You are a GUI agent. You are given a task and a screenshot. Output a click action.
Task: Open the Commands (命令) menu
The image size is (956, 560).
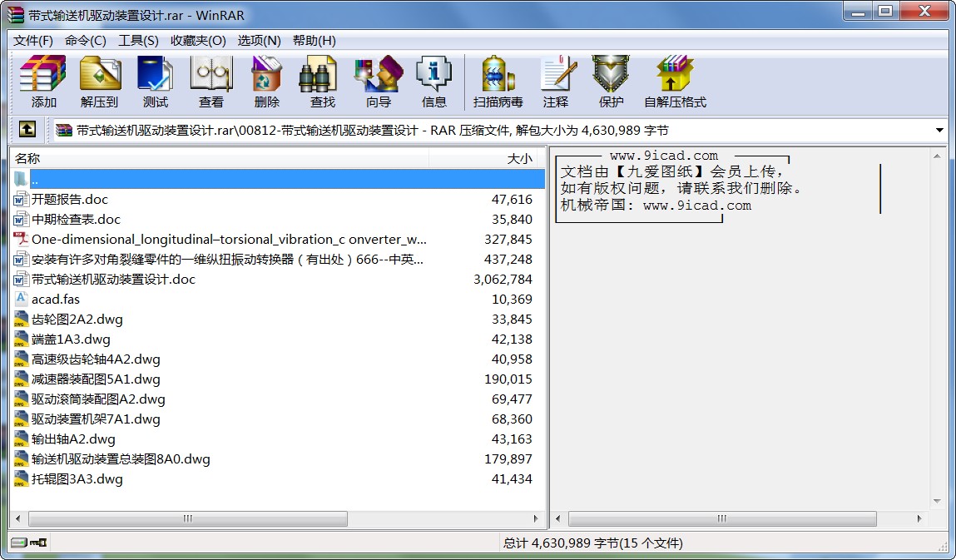pos(86,40)
